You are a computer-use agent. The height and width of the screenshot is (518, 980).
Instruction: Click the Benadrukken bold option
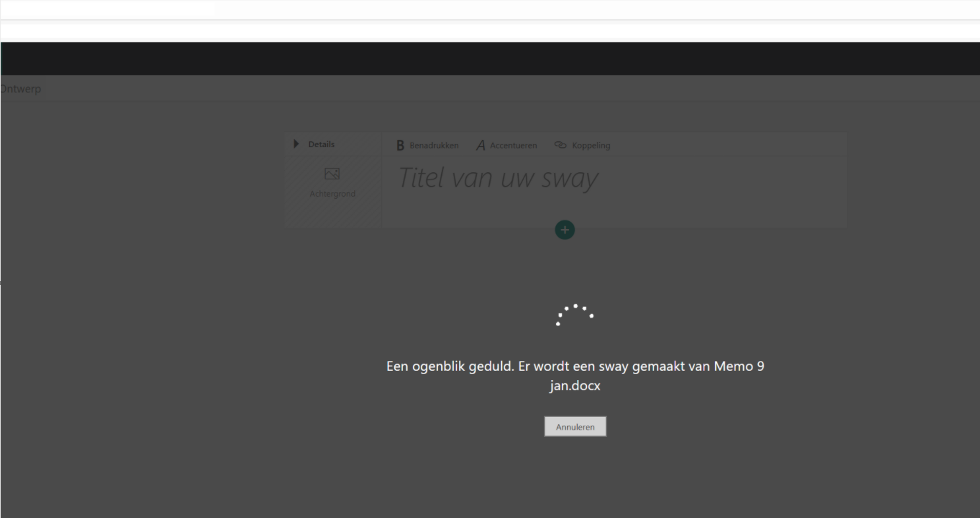point(428,146)
